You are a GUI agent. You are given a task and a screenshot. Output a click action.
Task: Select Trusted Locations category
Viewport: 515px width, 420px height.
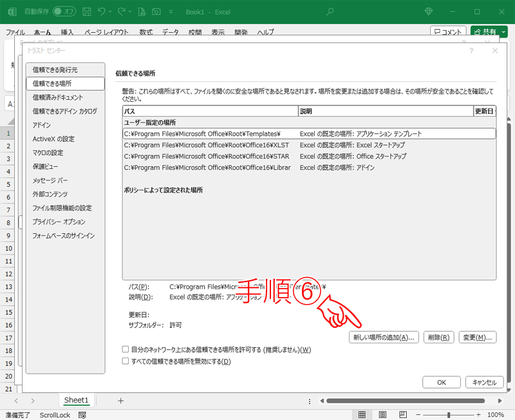(x=66, y=84)
